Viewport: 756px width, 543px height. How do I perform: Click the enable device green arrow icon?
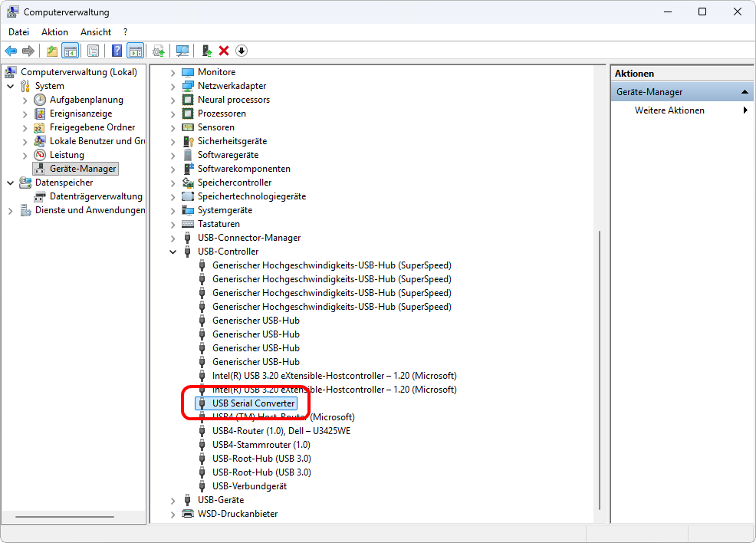(x=207, y=51)
